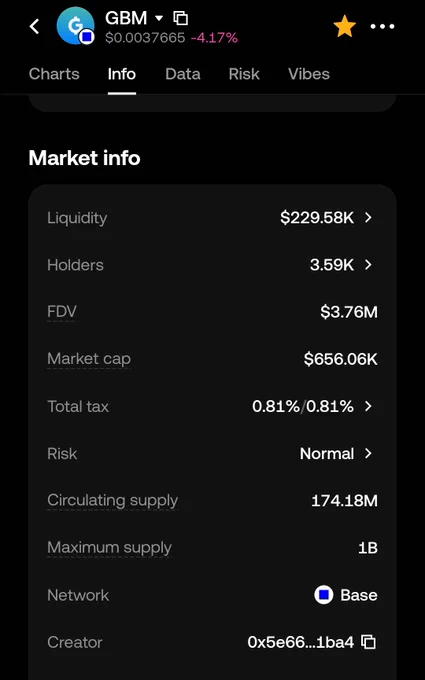The width and height of the screenshot is (425, 680).
Task: Tap the Maximum supply label
Action: (110, 547)
